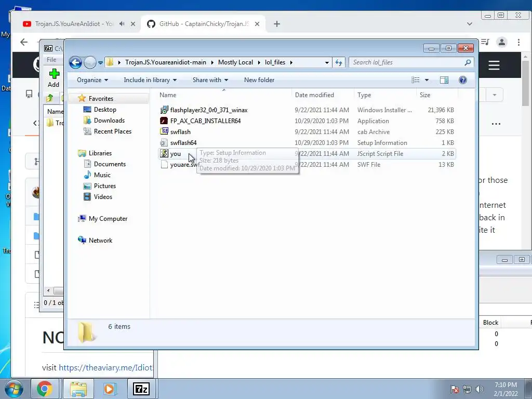Image resolution: width=532 pixels, height=399 pixels.
Task: Select the youare.swf file icon
Action: click(164, 165)
